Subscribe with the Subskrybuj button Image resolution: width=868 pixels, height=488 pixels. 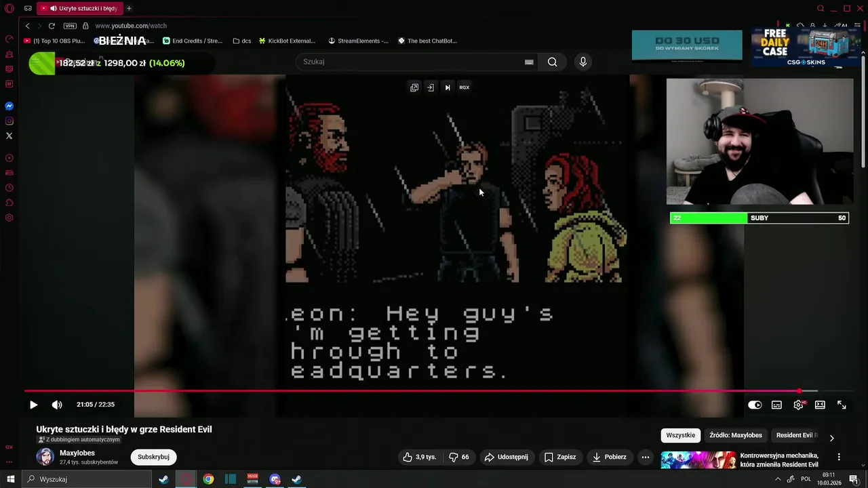(x=154, y=457)
